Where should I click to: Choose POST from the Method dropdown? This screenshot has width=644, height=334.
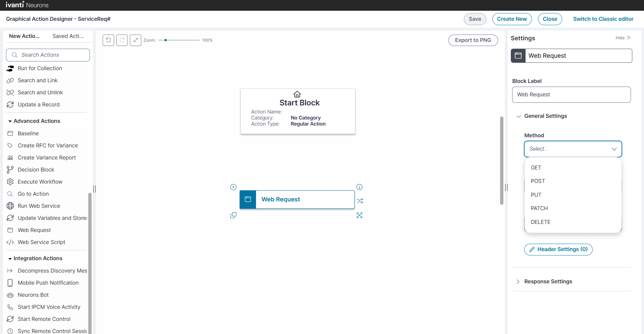(x=538, y=181)
